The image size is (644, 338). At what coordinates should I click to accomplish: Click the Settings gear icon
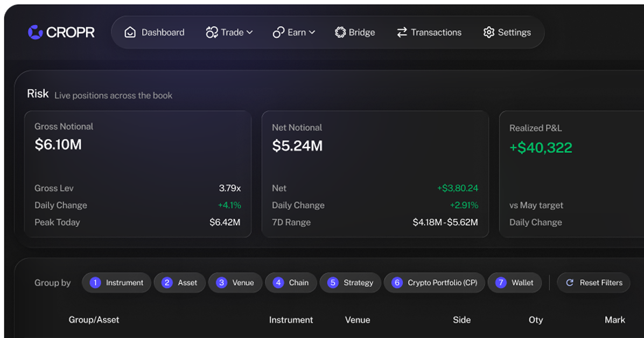489,32
